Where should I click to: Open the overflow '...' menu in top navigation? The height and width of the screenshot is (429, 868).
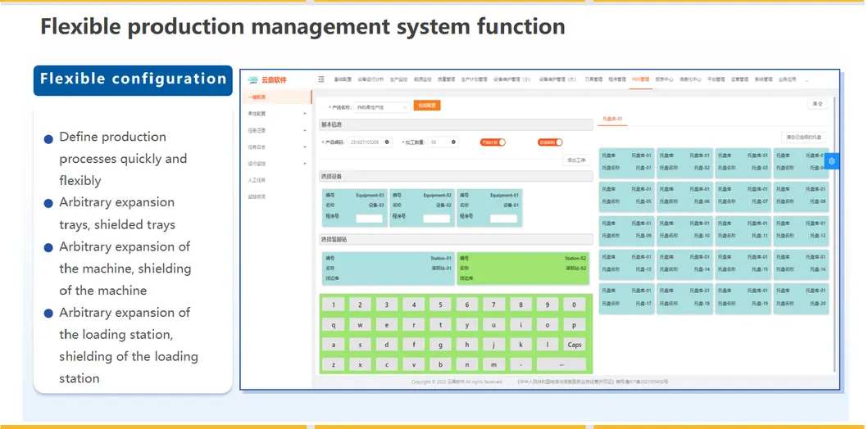806,80
